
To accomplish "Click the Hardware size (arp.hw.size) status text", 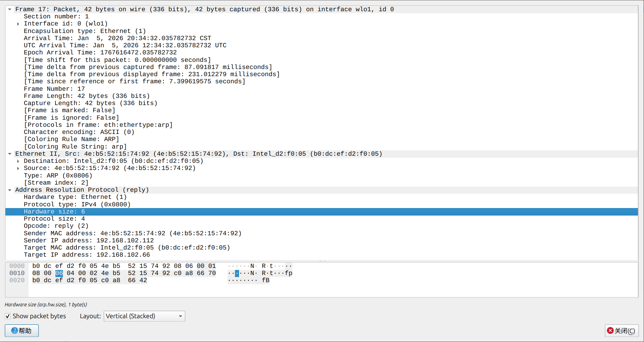I will [x=46, y=305].
